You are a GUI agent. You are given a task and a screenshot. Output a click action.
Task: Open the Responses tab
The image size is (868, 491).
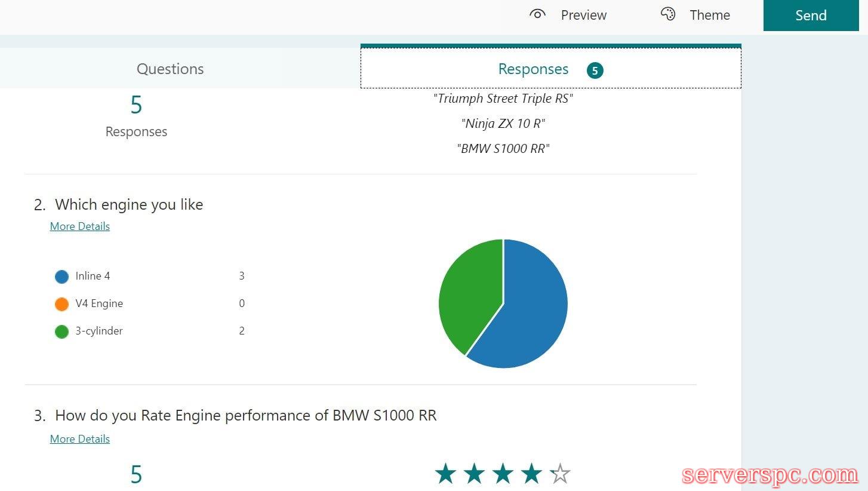coord(533,69)
